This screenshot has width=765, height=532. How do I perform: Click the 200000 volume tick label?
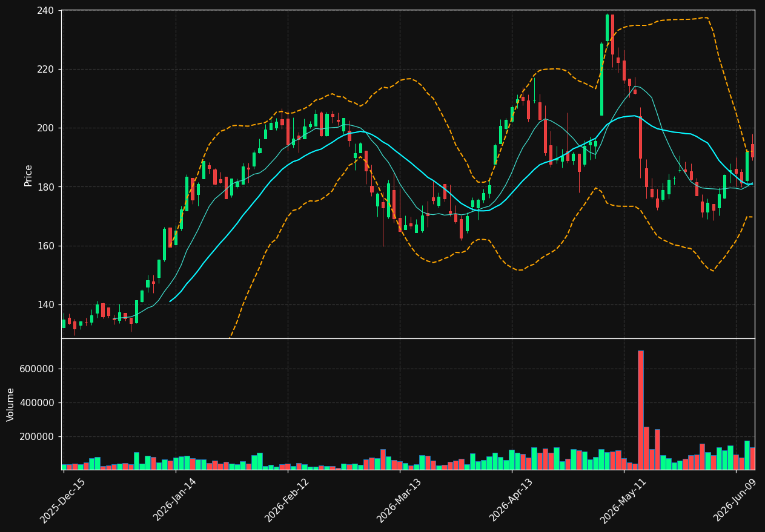(x=38, y=437)
